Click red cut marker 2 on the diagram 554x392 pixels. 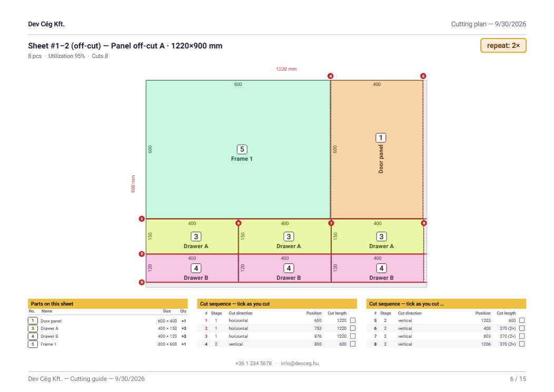[x=142, y=254]
